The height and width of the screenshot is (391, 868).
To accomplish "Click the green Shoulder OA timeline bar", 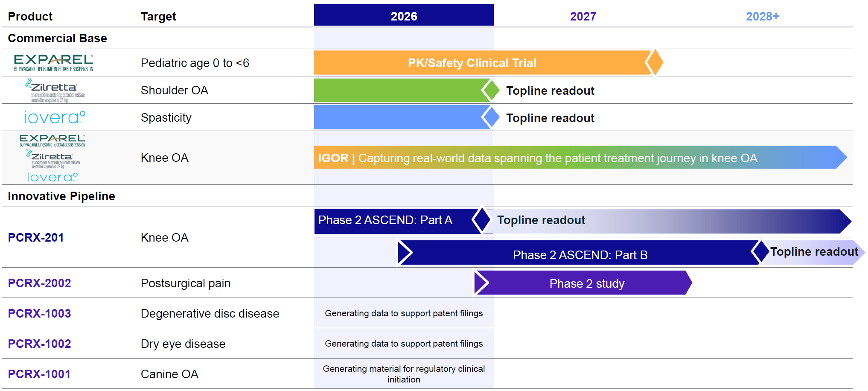I will point(401,90).
